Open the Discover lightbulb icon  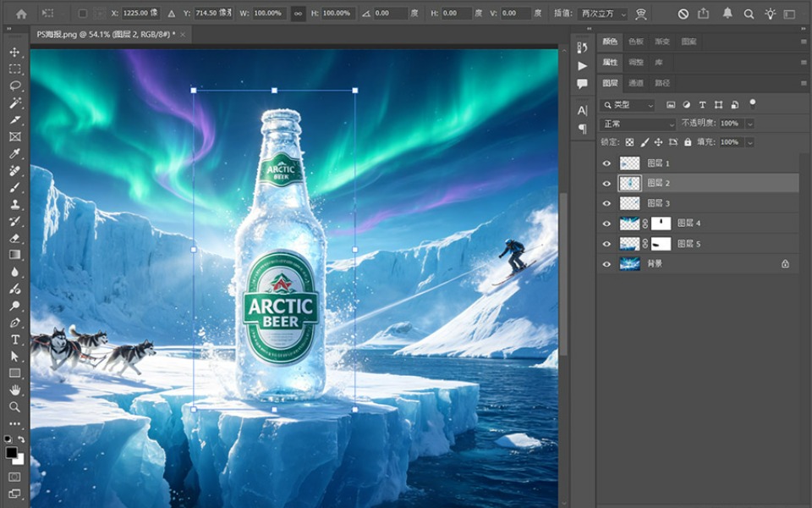coord(770,14)
